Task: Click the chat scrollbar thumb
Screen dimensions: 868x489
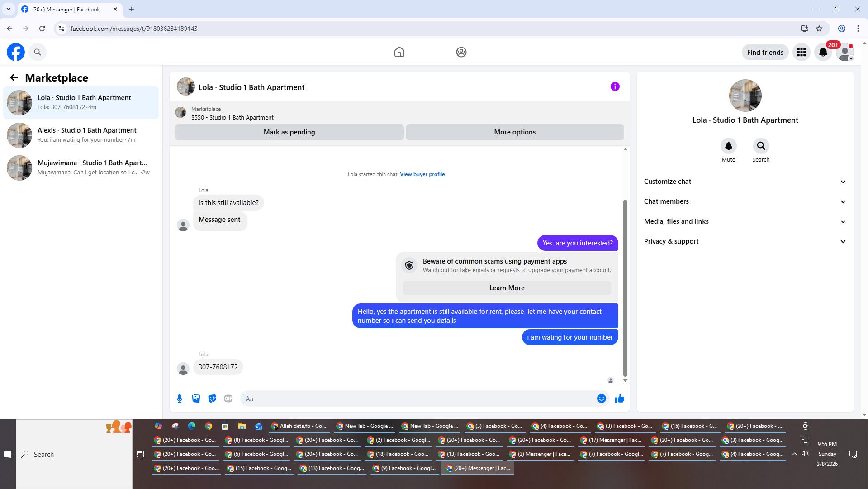Action: pos(625,288)
